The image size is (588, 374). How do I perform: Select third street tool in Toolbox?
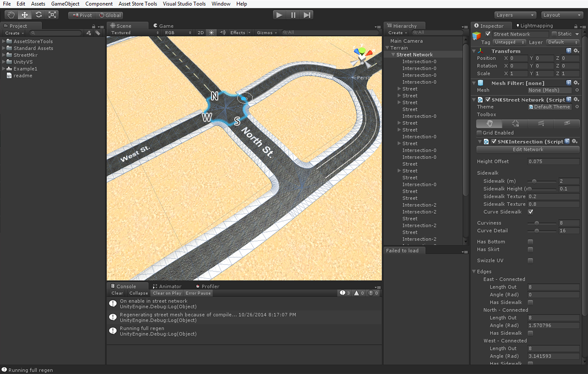coord(541,123)
